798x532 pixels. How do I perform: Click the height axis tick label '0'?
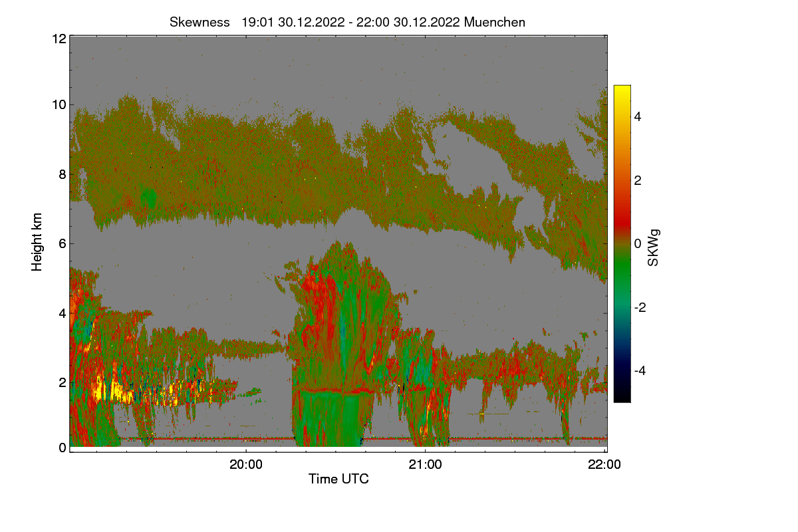[62, 448]
